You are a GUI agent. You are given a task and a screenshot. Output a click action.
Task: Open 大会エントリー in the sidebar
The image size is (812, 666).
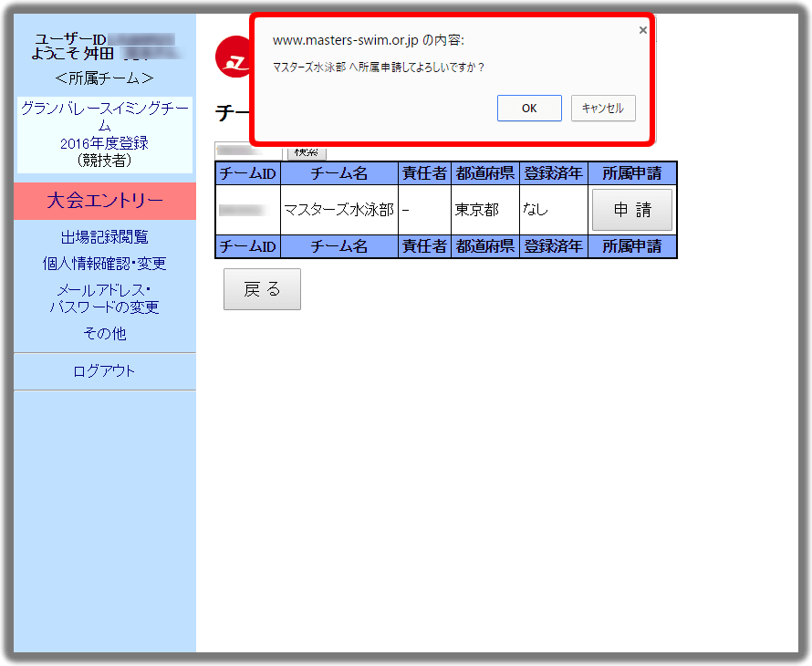pyautogui.click(x=105, y=201)
